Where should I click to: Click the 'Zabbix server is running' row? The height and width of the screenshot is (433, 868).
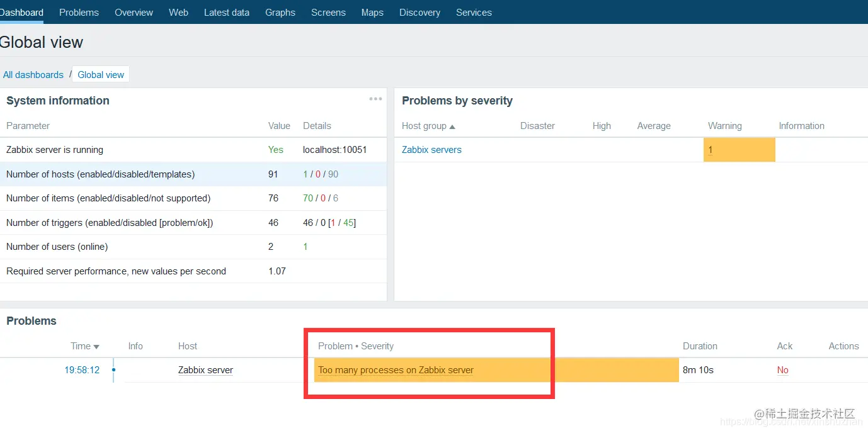pos(193,150)
